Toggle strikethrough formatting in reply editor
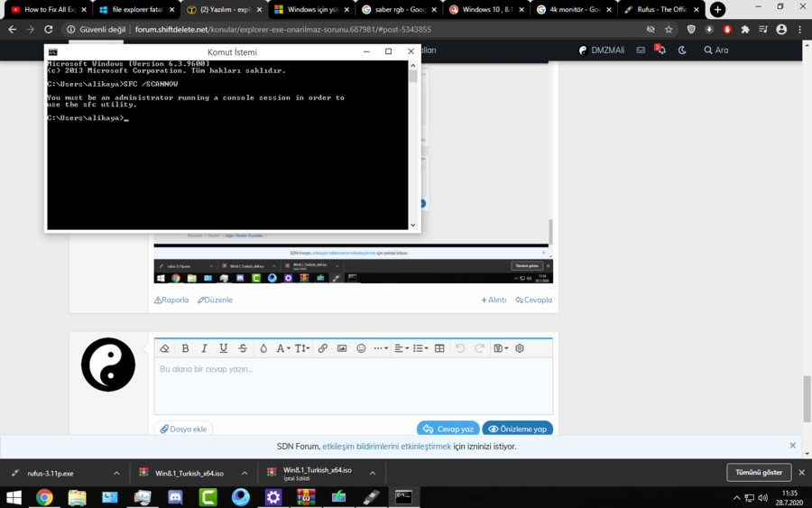The image size is (812, 508). tap(243, 348)
